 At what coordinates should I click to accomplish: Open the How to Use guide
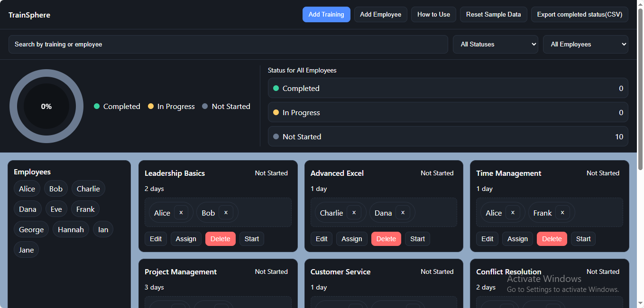pos(433,15)
